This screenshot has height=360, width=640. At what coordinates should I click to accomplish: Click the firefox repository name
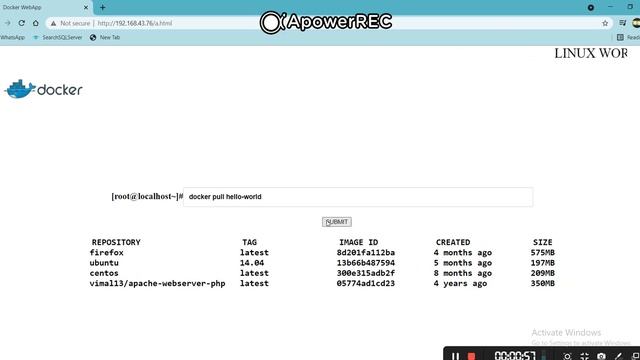click(107, 253)
